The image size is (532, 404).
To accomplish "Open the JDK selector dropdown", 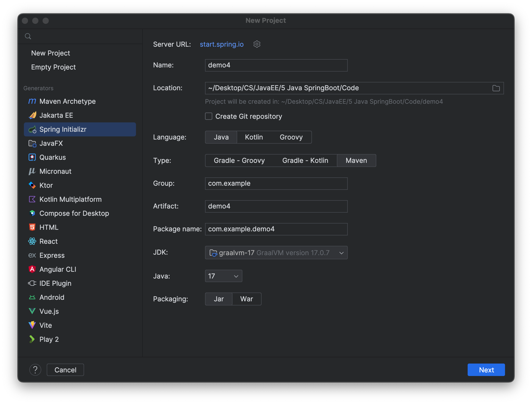I will [276, 252].
